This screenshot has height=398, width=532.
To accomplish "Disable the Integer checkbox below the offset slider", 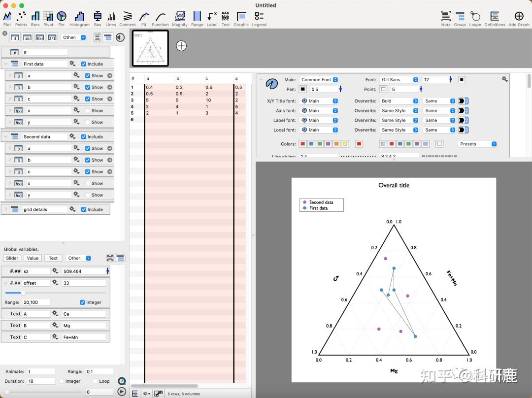I will [82, 302].
